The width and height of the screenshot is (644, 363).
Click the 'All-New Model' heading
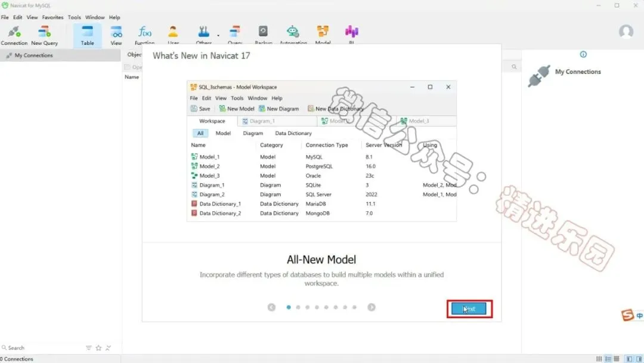pyautogui.click(x=321, y=259)
